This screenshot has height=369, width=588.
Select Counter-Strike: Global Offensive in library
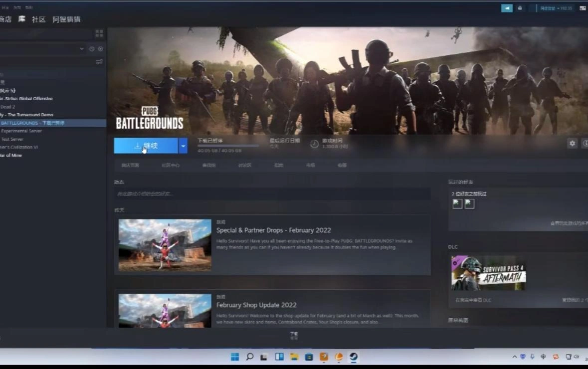(x=26, y=99)
